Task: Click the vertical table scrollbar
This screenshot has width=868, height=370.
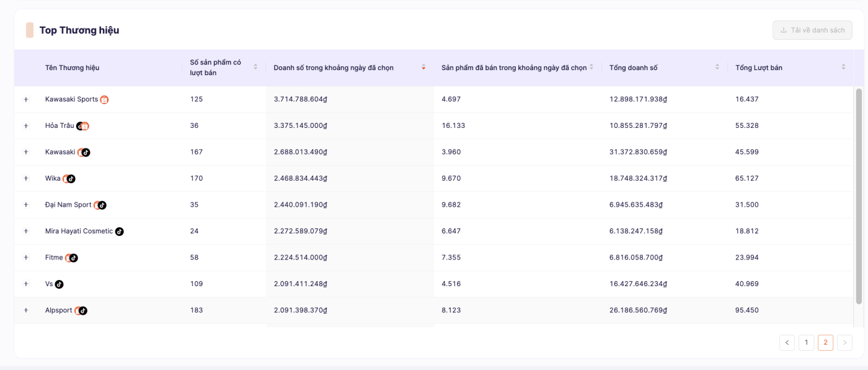Action: click(x=859, y=196)
